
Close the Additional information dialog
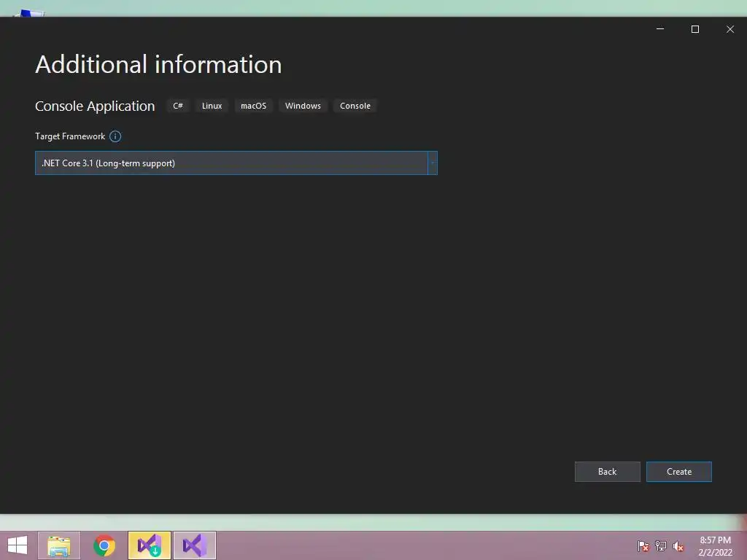pos(729,29)
